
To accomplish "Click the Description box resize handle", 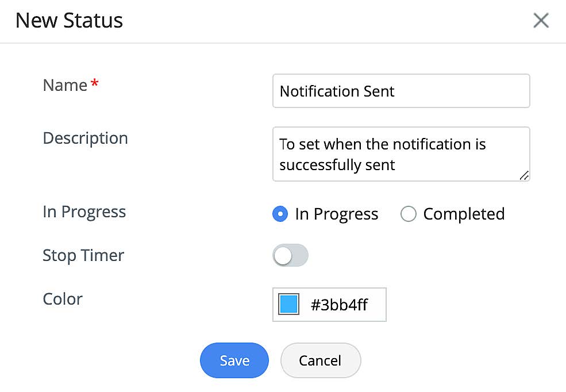I will pyautogui.click(x=524, y=176).
